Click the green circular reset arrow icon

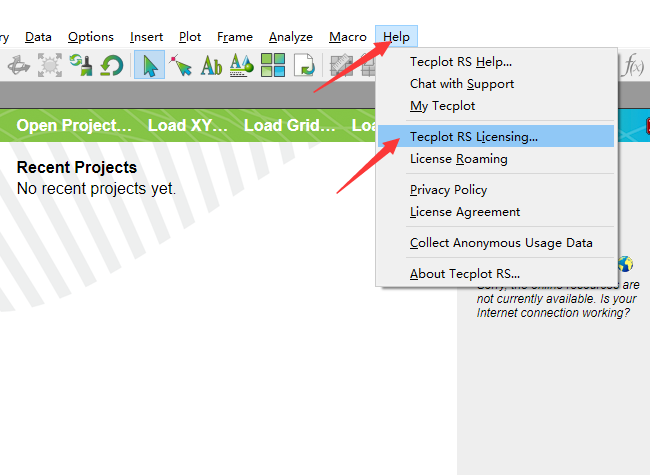point(112,65)
